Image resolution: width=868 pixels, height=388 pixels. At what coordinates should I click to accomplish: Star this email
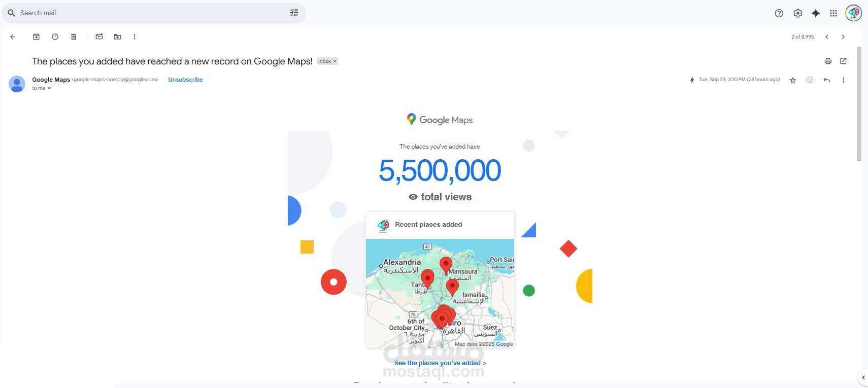point(793,80)
